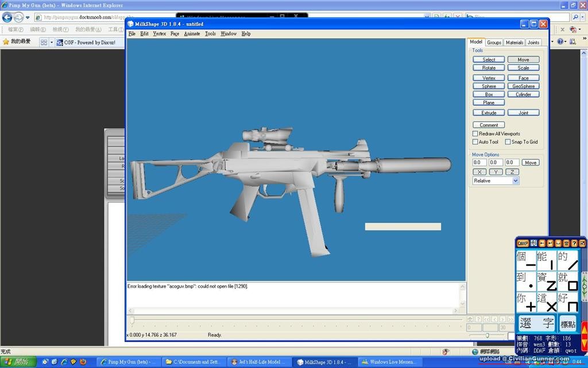Open the IE recent pages dropdown arrow
This screenshot has width=588, height=368.
pyautogui.click(x=28, y=17)
